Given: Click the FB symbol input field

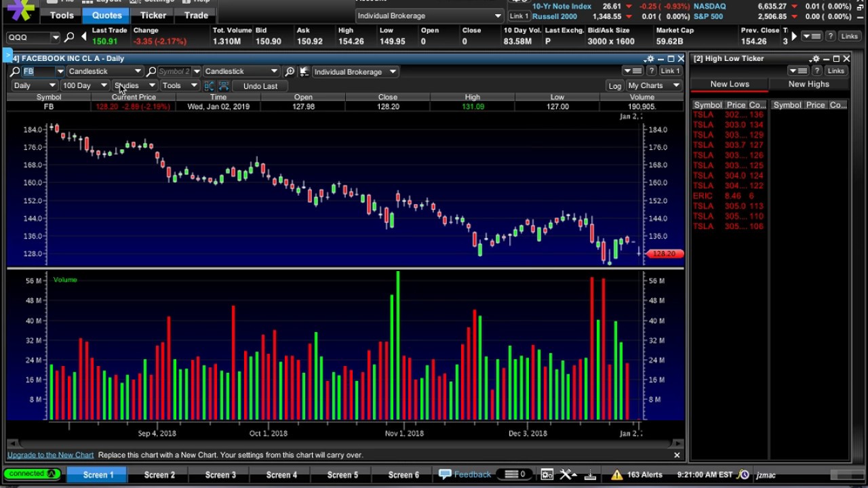Looking at the screenshot, I should pos(38,71).
